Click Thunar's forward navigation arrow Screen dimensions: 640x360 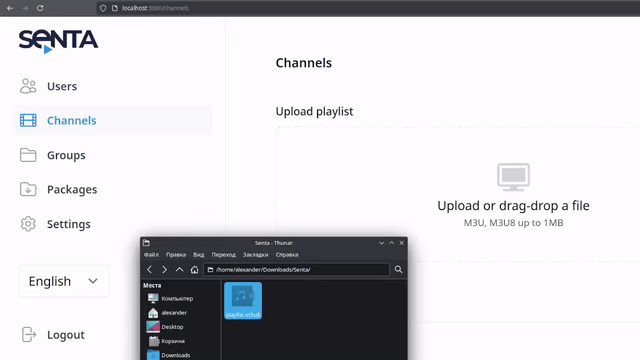click(164, 269)
